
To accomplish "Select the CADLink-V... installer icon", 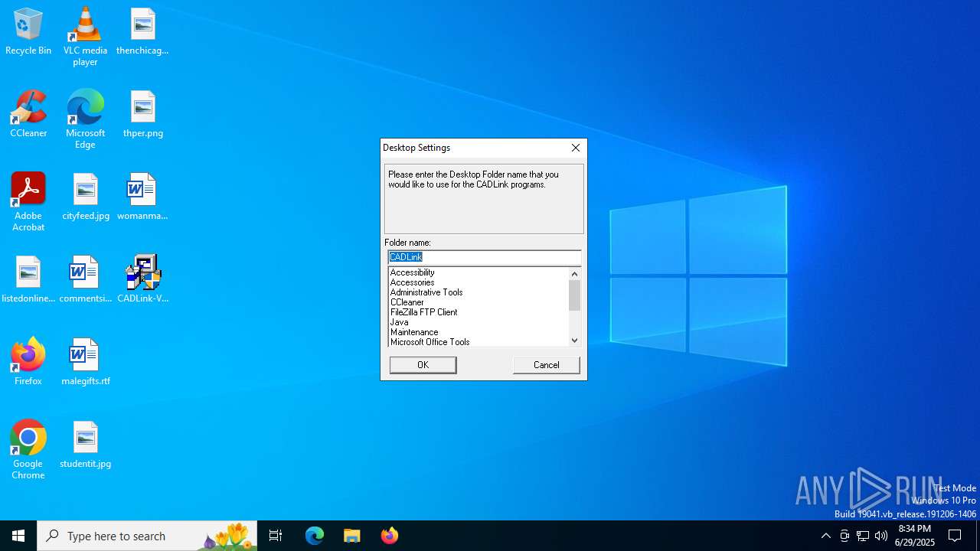I will click(x=142, y=280).
